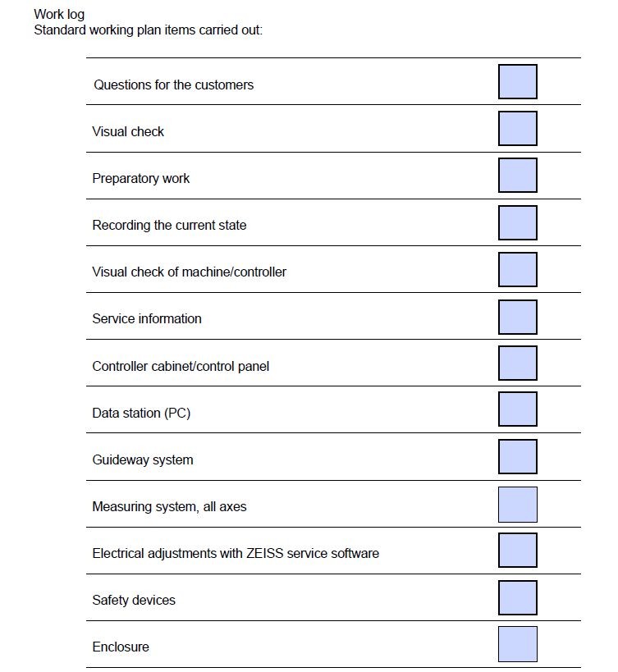Mark 'Preparatory work' checkbox as done

[517, 176]
